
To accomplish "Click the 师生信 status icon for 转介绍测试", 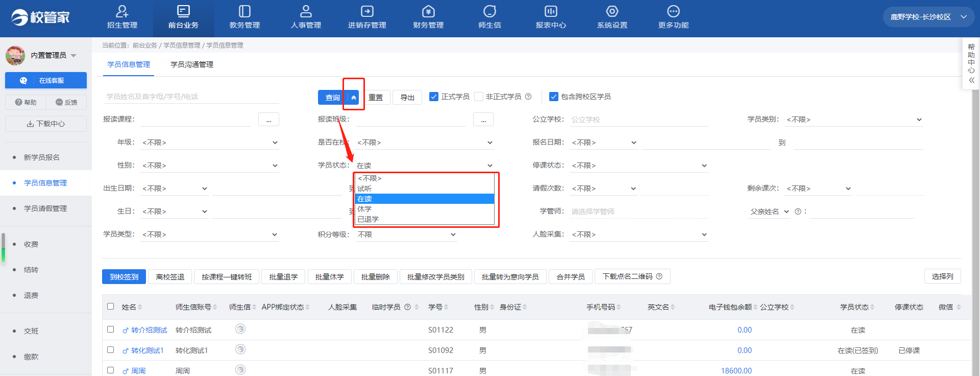I will [240, 329].
